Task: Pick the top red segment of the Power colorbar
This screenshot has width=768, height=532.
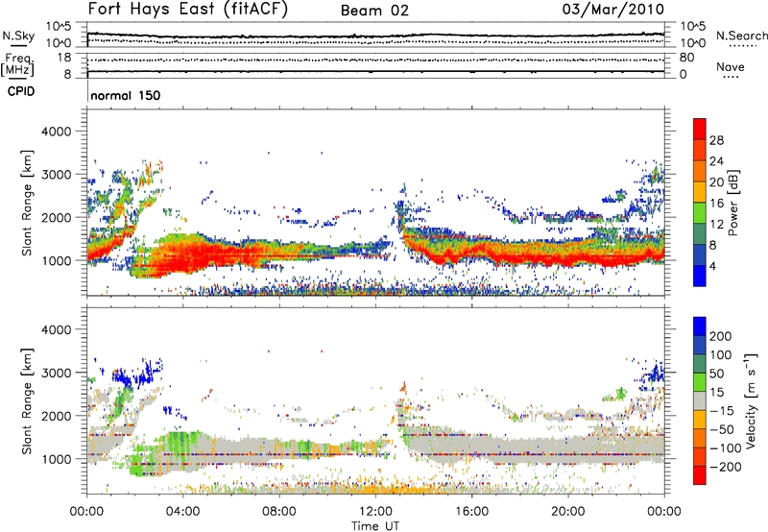Action: click(x=700, y=129)
